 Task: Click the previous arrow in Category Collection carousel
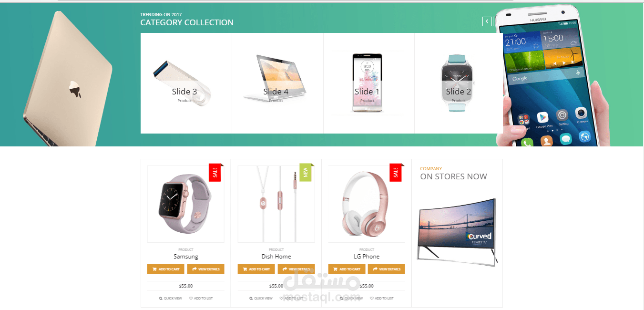(x=487, y=21)
